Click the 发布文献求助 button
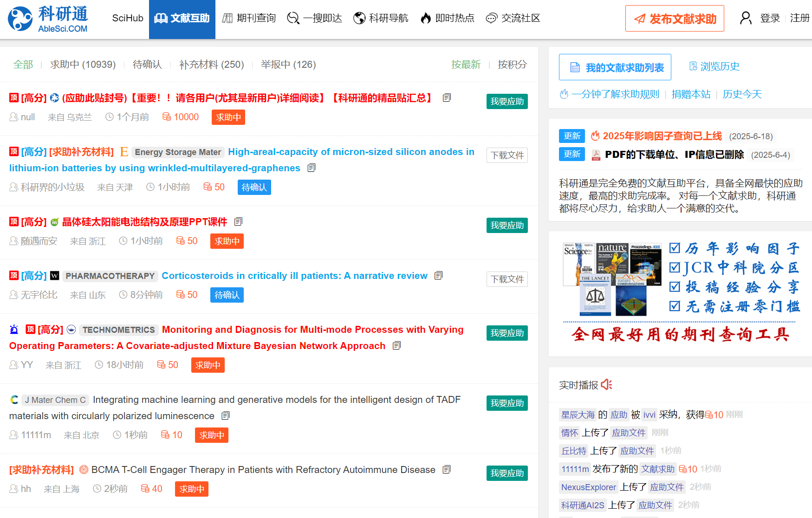Viewport: 812px width, 518px height. pyautogui.click(x=675, y=18)
